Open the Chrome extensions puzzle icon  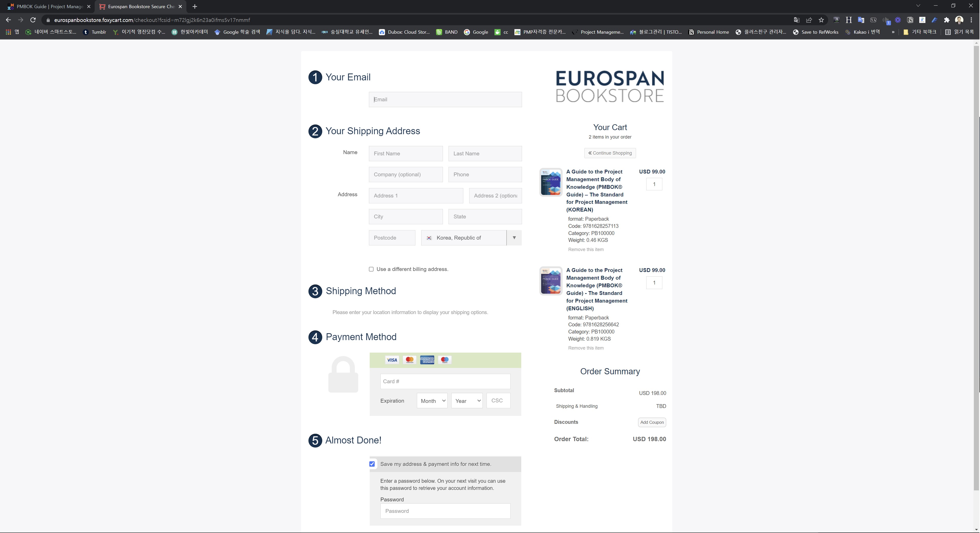[947, 20]
